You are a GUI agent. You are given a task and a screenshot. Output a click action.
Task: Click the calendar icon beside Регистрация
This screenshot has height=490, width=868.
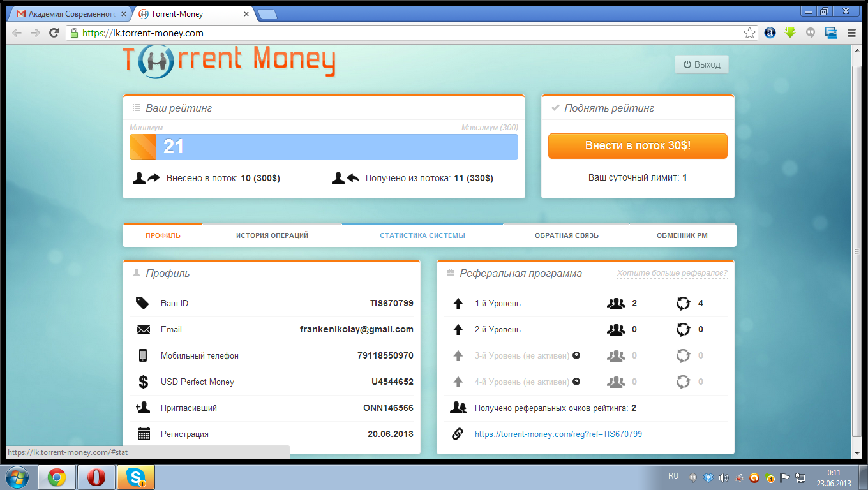coord(144,434)
